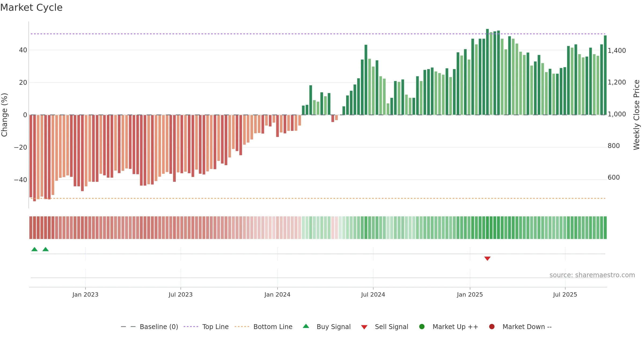
Task: Click the Baseline (0) legend entry
Action: (150, 327)
